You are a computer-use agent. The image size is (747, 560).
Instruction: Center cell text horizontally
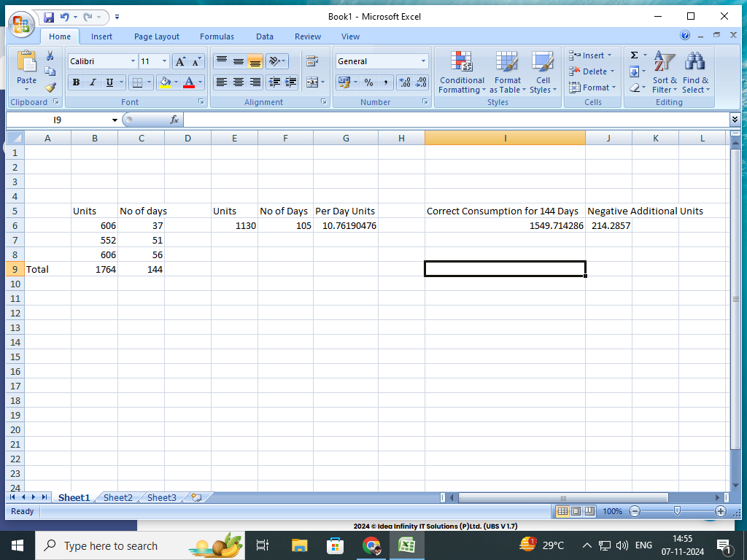click(x=239, y=82)
